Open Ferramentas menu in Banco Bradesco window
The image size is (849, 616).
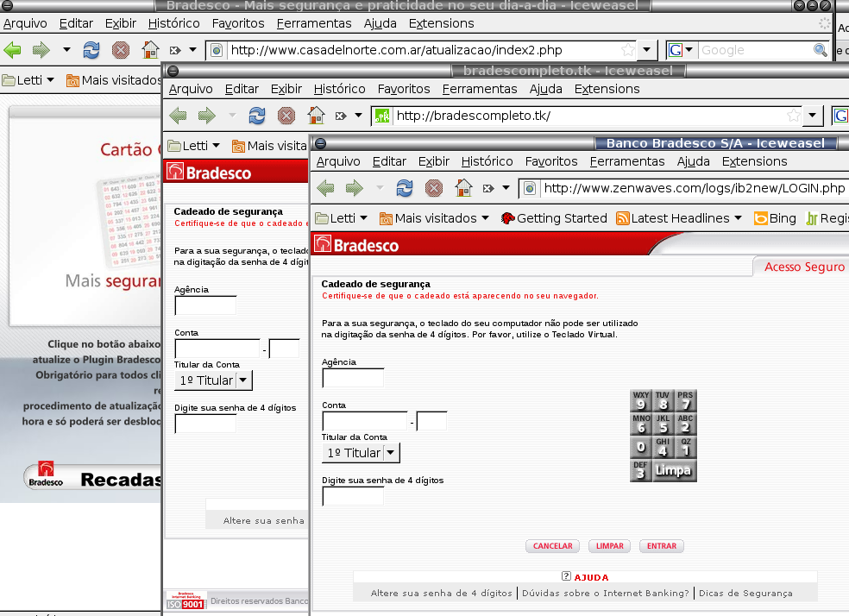tap(627, 161)
